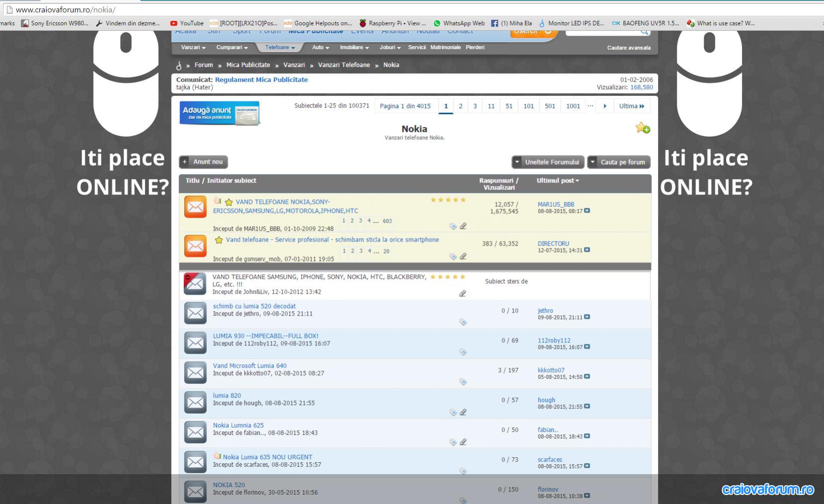Go to last post by hough arrow icon
This screenshot has height=504, width=824.
pos(587,406)
